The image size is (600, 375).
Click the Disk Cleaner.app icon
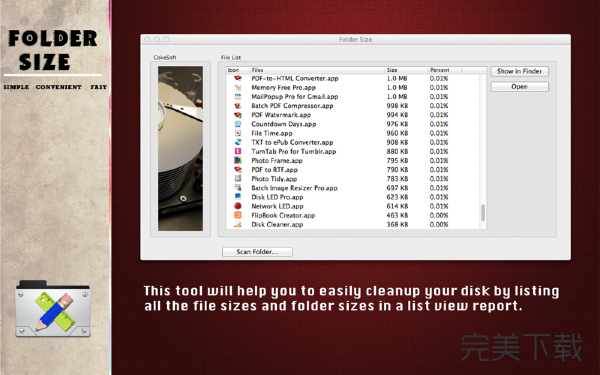click(238, 224)
